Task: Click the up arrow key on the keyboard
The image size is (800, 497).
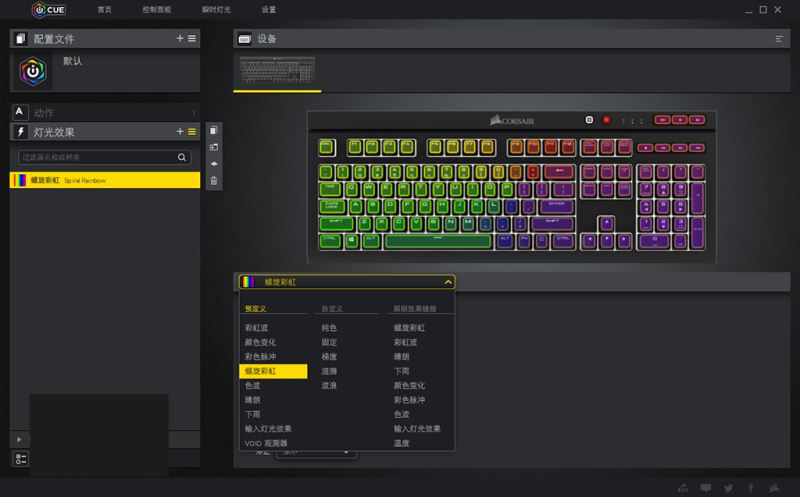Action: (x=606, y=223)
